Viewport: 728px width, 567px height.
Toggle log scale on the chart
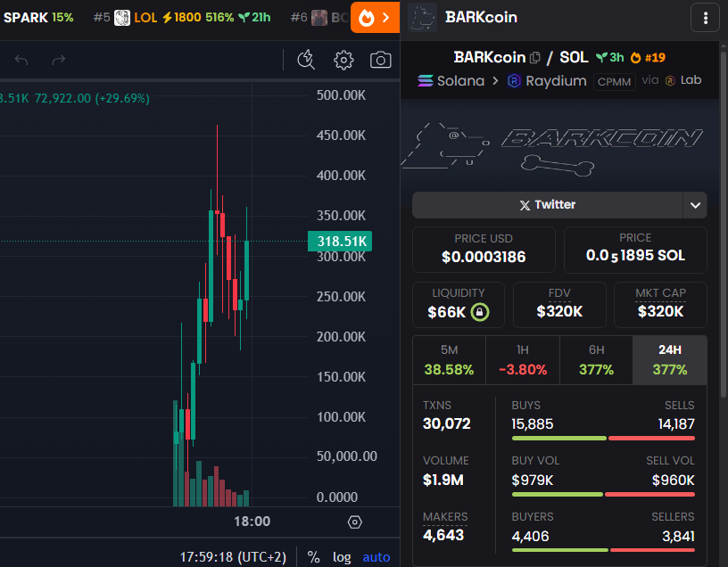coord(342,557)
